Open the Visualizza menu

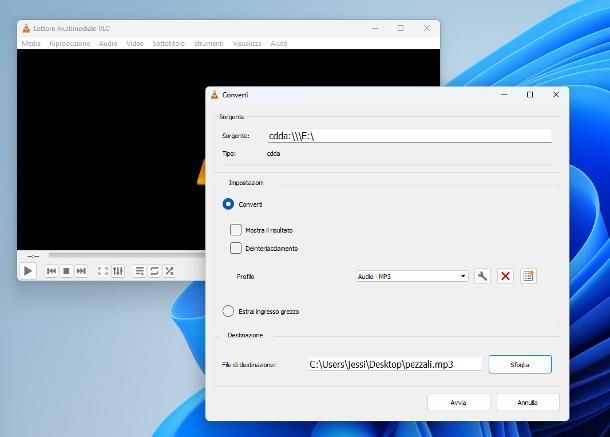coord(247,43)
